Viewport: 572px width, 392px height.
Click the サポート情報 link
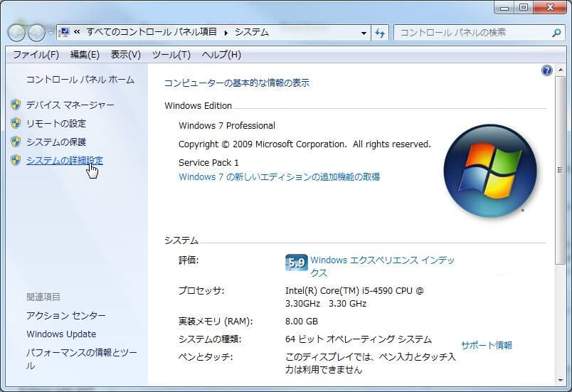pos(486,345)
